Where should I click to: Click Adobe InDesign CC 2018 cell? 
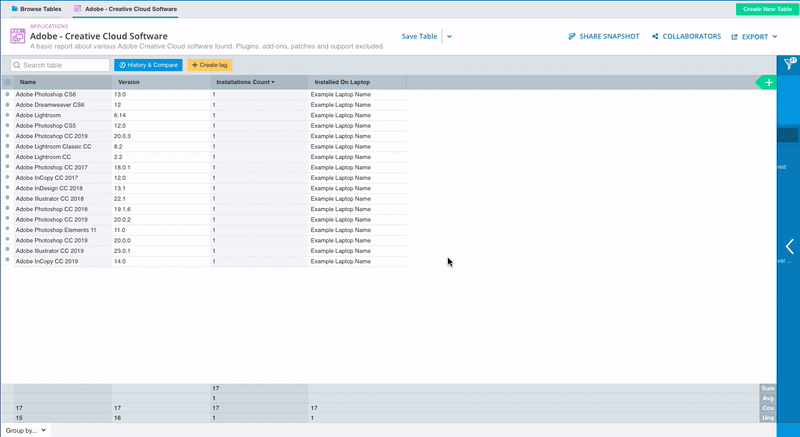tap(63, 188)
